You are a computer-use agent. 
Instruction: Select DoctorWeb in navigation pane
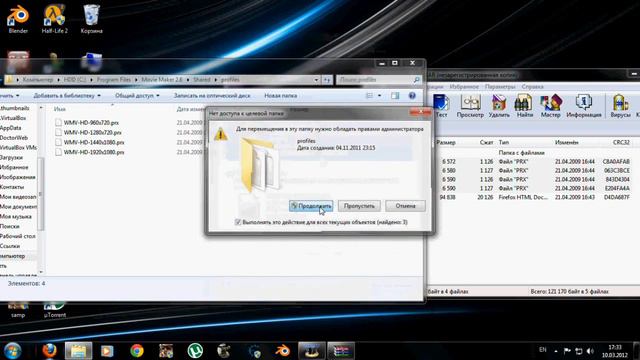[14, 138]
